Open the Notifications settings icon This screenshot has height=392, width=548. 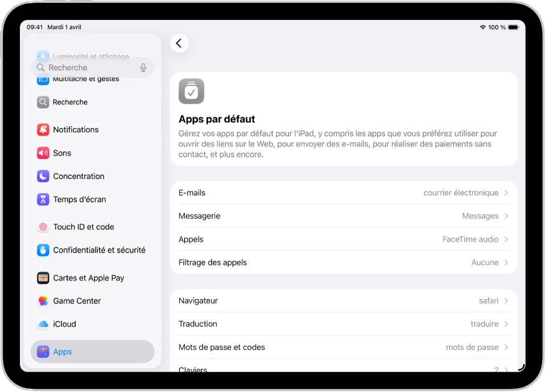[x=43, y=129]
